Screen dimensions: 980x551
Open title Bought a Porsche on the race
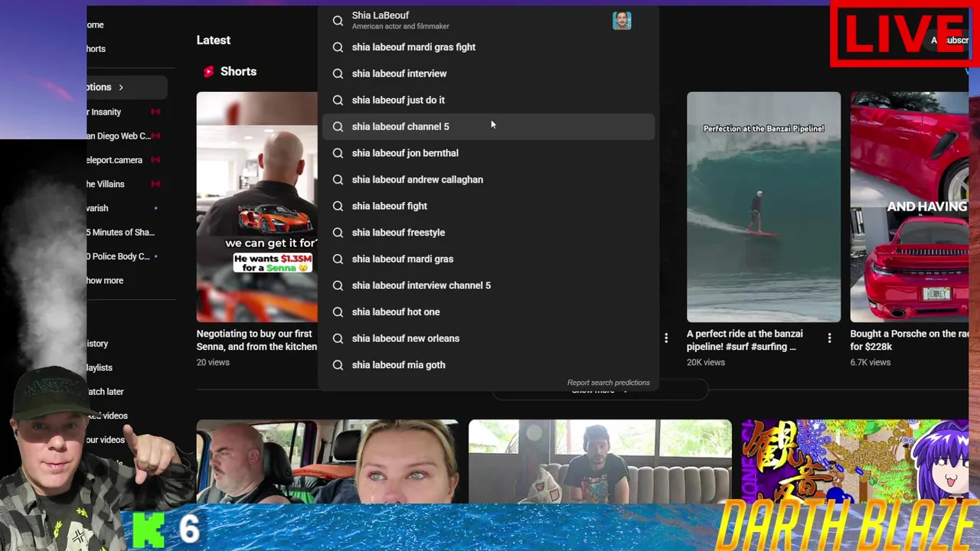pos(909,341)
